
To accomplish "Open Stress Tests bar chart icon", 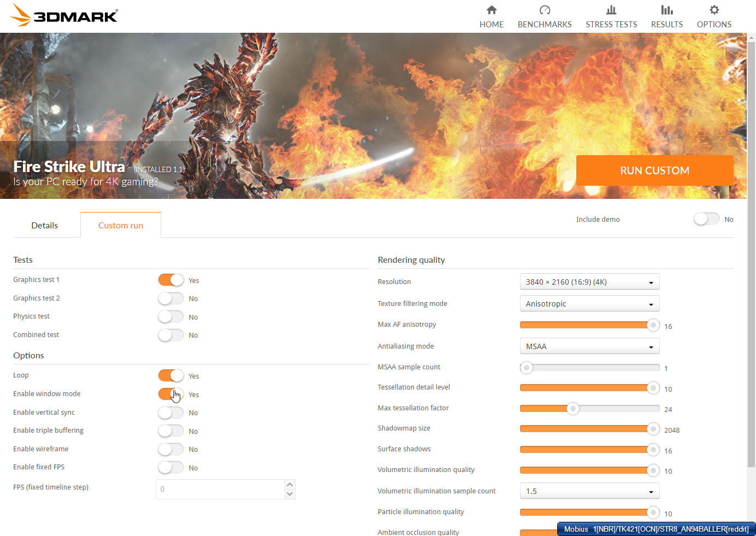I will (x=611, y=10).
